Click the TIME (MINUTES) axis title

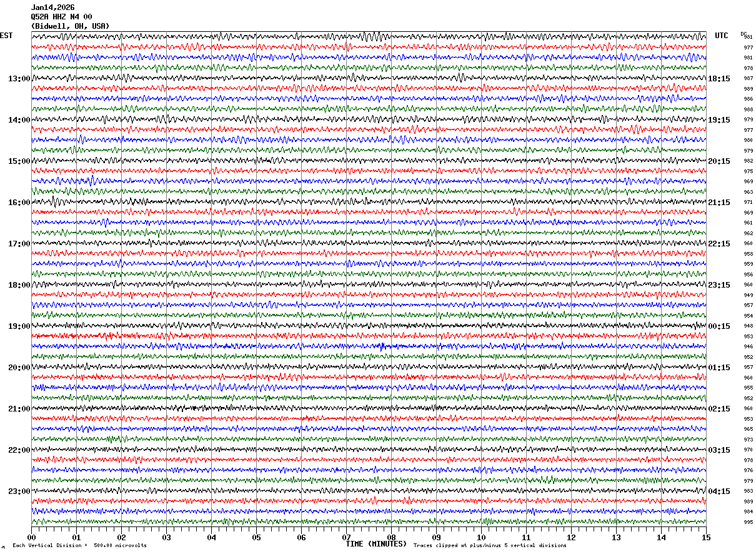(x=376, y=544)
